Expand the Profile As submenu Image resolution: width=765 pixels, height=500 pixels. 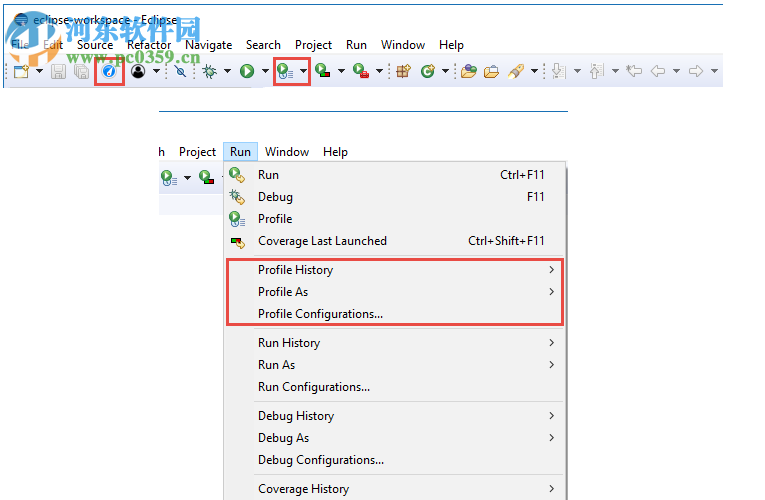click(x=395, y=292)
